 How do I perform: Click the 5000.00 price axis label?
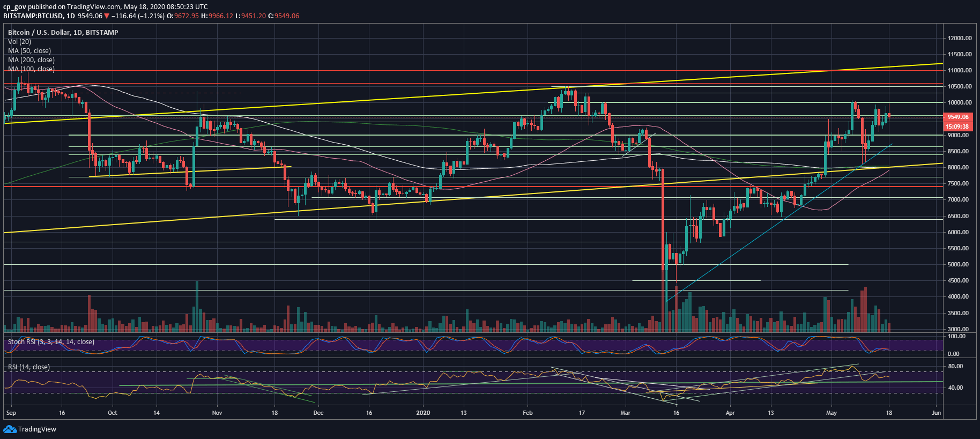958,264
